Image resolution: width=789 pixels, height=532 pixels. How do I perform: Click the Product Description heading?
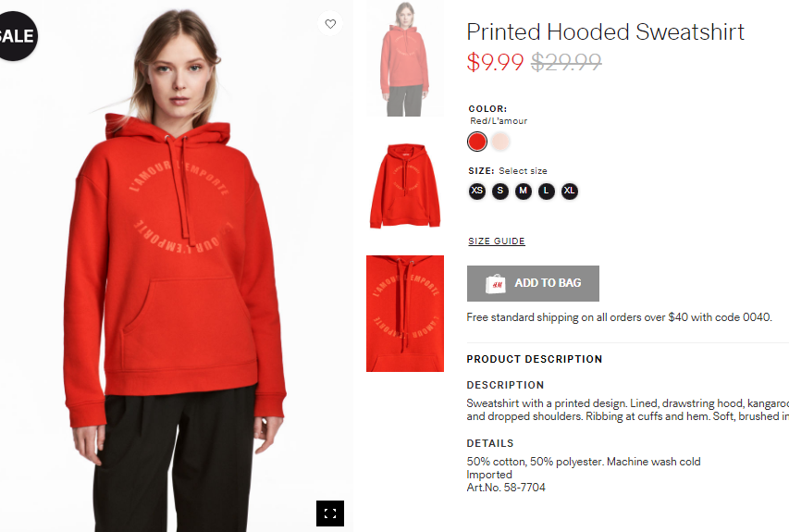point(535,359)
